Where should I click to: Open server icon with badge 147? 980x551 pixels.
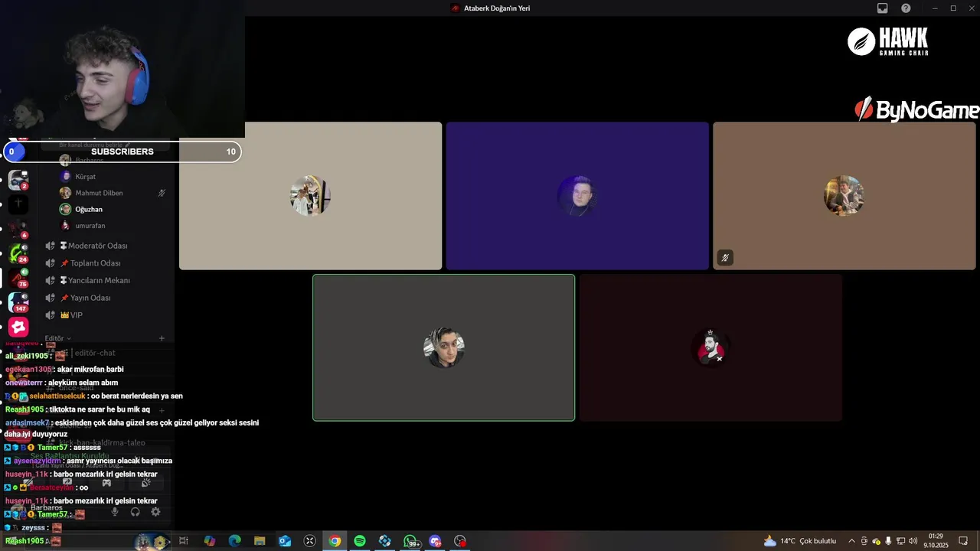coord(18,302)
